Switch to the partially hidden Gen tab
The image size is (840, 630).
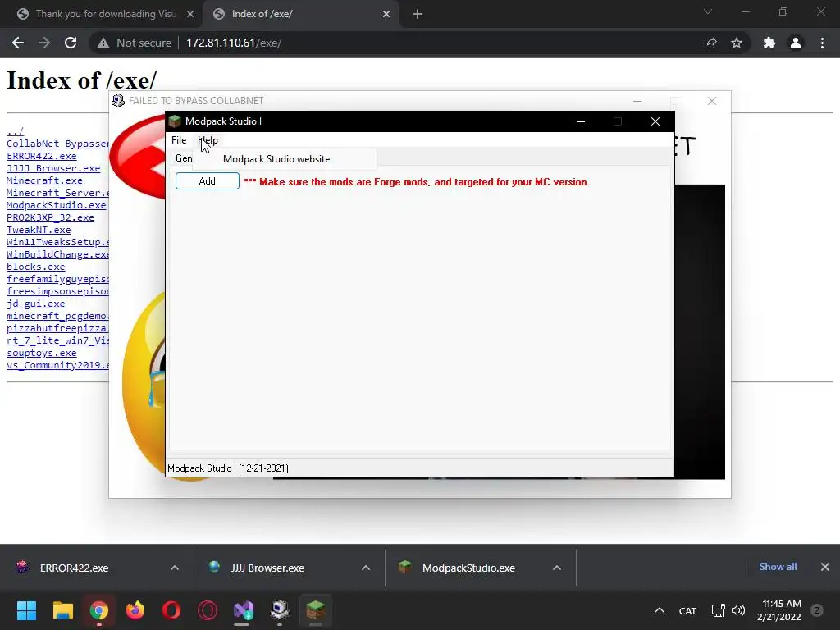pyautogui.click(x=183, y=158)
